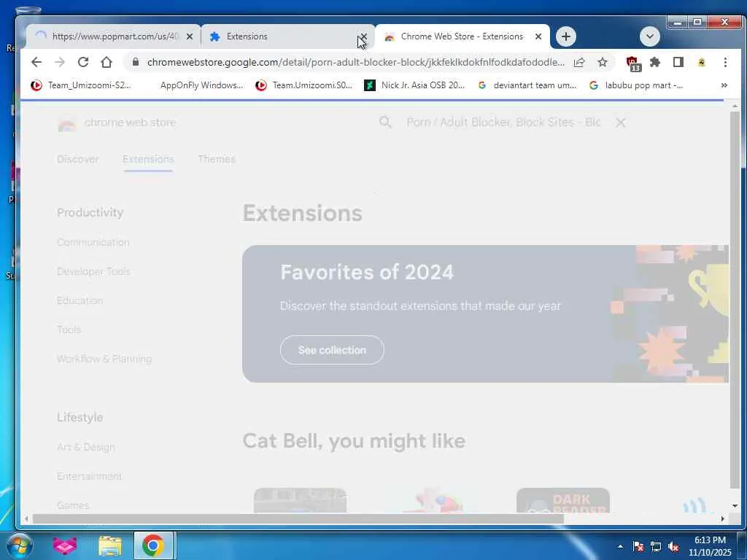Viewport: 747px width, 560px height.
Task: Open the Action Center flag icon
Action: click(638, 546)
